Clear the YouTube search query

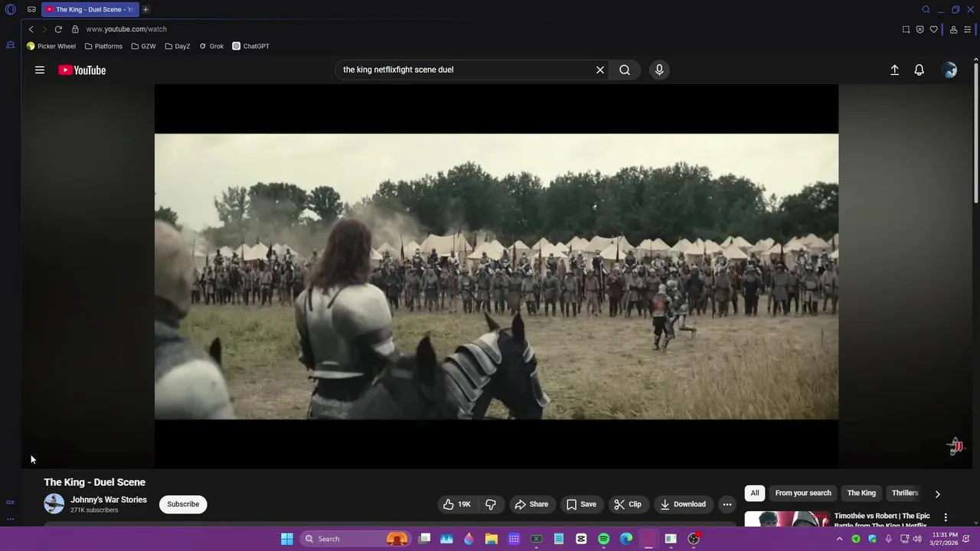(x=600, y=70)
